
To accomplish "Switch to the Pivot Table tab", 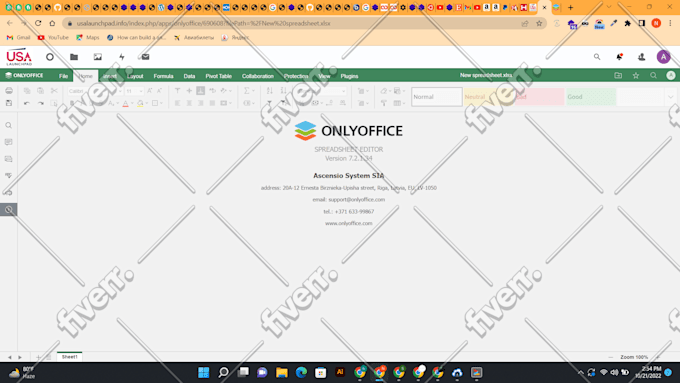I will coord(219,76).
